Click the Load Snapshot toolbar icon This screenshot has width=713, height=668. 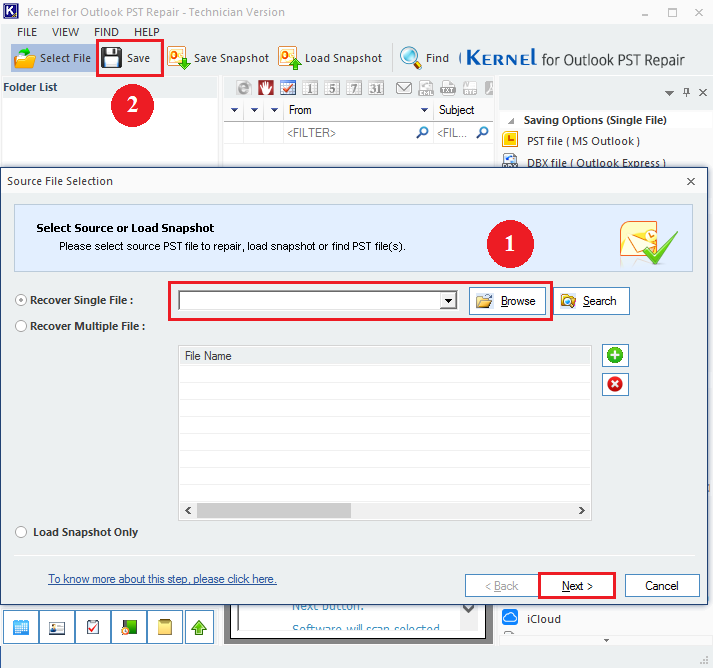coord(290,58)
